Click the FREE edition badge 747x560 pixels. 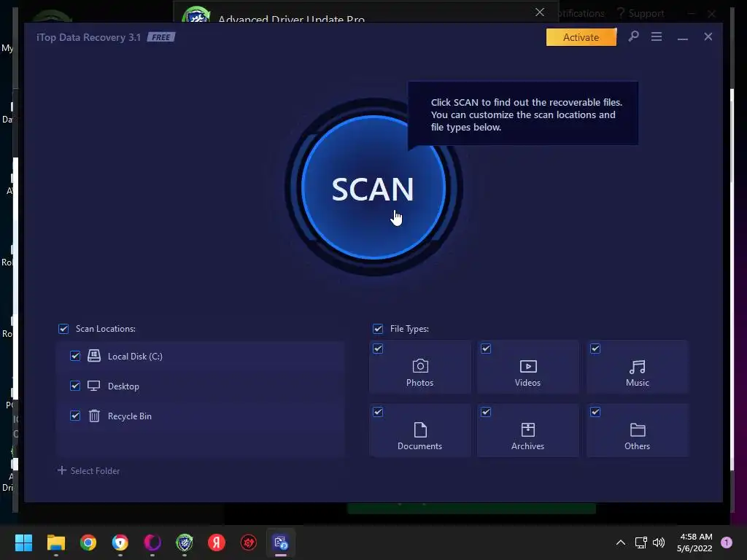pyautogui.click(x=161, y=37)
